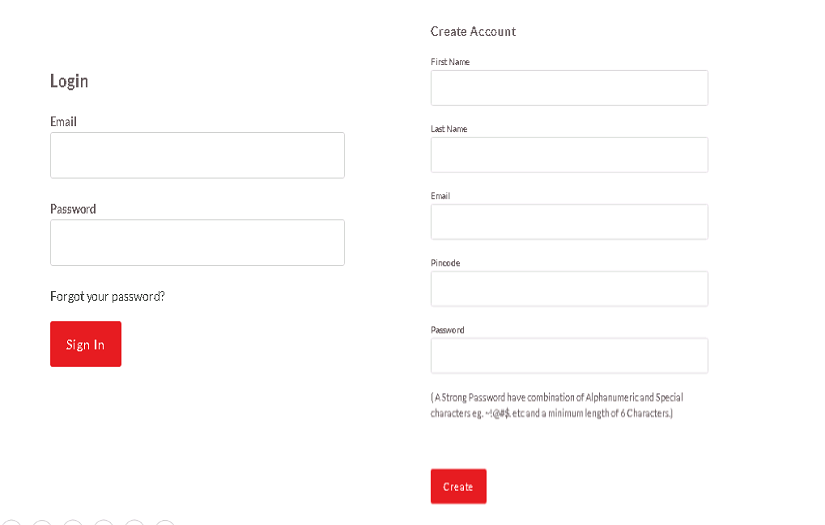The height and width of the screenshot is (525, 825).
Task: Click the Login Email input field
Action: click(x=197, y=155)
